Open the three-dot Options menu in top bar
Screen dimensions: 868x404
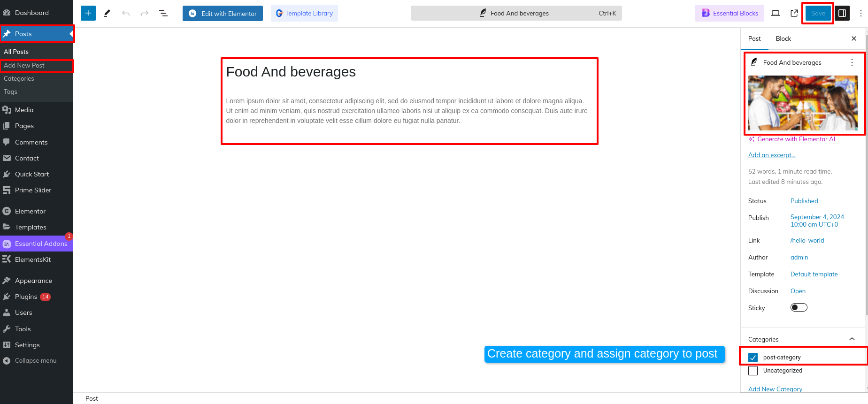click(x=860, y=13)
